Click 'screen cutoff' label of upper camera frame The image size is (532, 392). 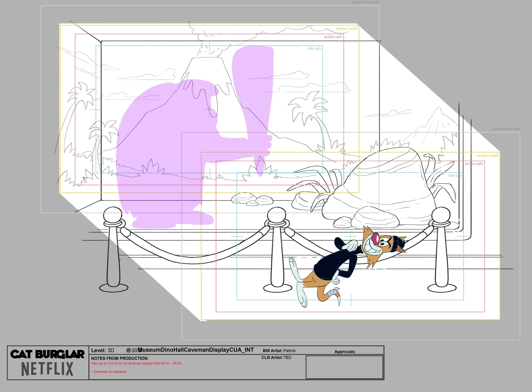[346, 29]
